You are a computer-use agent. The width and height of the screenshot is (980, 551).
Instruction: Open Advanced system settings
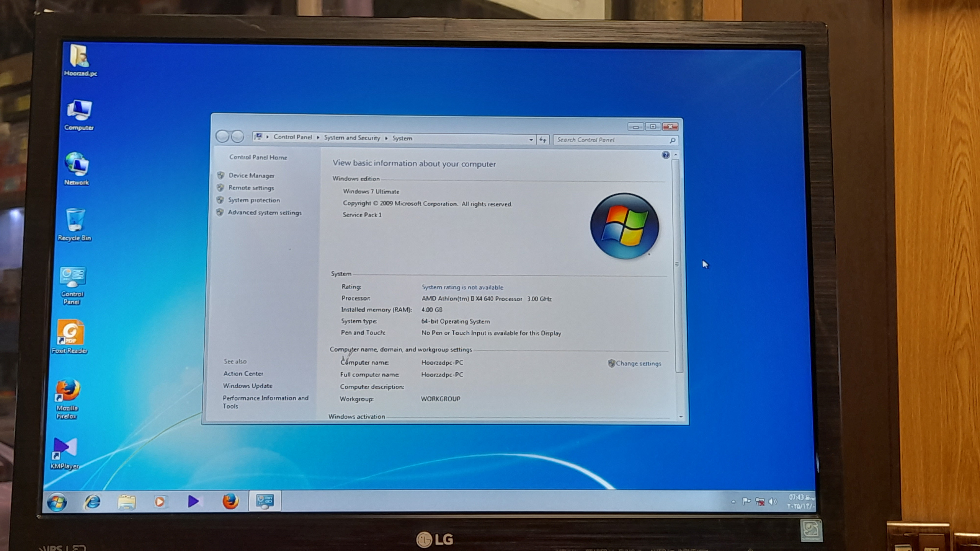pos(265,213)
